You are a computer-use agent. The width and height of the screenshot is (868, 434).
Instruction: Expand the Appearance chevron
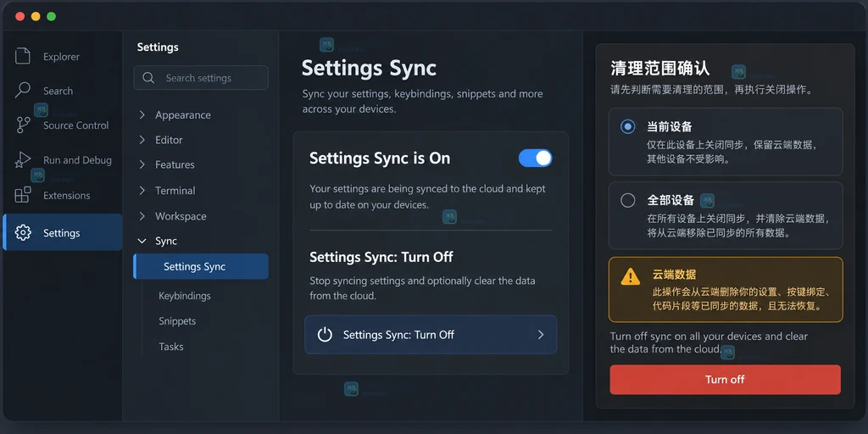pos(142,115)
